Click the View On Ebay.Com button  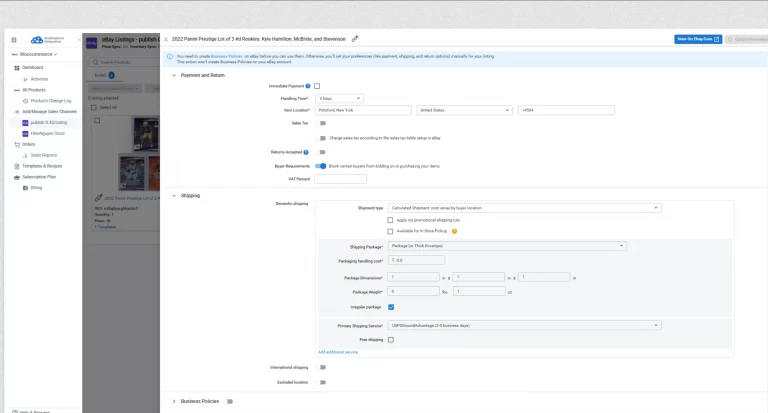[x=697, y=39]
